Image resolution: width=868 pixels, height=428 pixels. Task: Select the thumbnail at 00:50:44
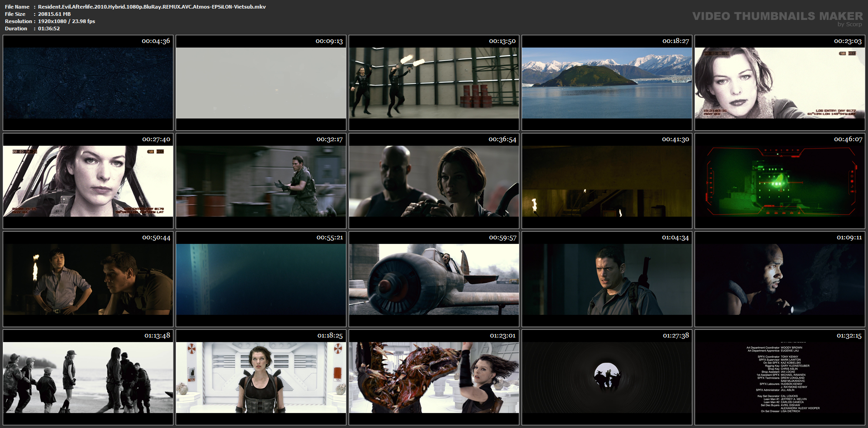(88, 279)
